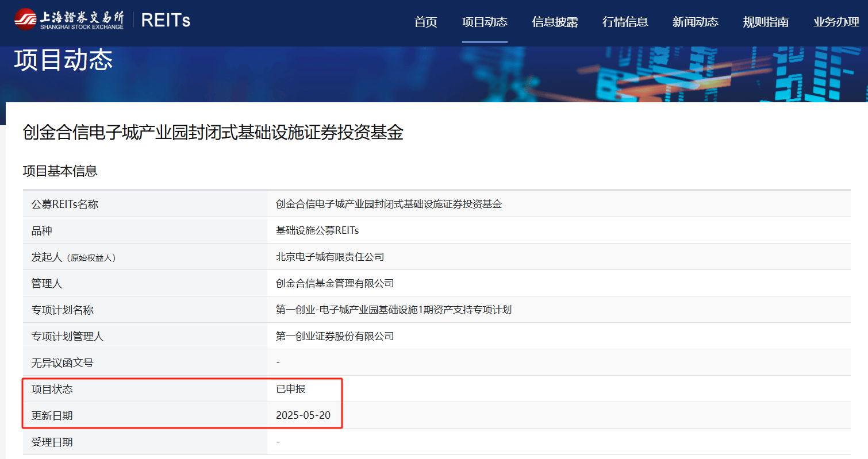Click the REITs site title text
This screenshot has height=459, width=868.
(166, 21)
